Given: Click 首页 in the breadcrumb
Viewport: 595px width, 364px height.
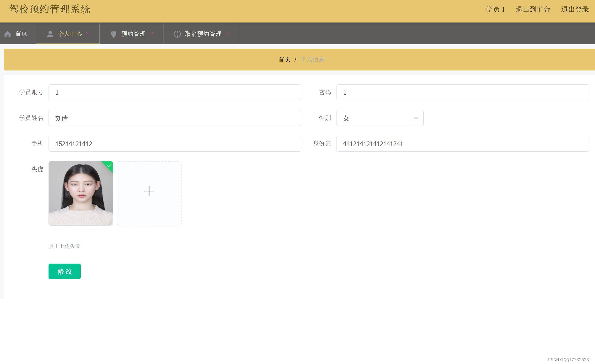Looking at the screenshot, I should [x=284, y=59].
